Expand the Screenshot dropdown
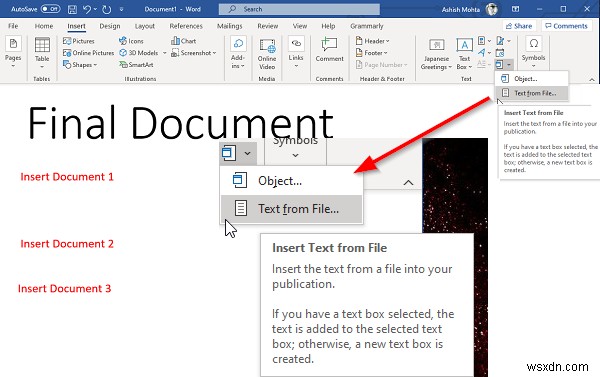Viewport: 600px width, 377px height. click(x=214, y=53)
